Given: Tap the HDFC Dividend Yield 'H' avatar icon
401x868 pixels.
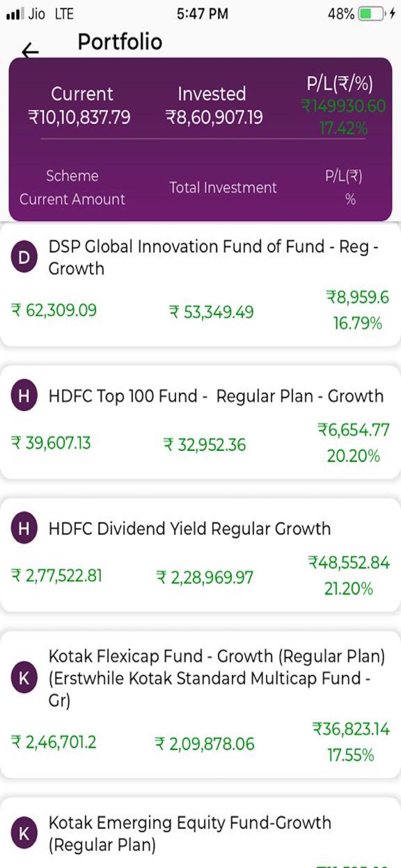Looking at the screenshot, I should tap(24, 529).
